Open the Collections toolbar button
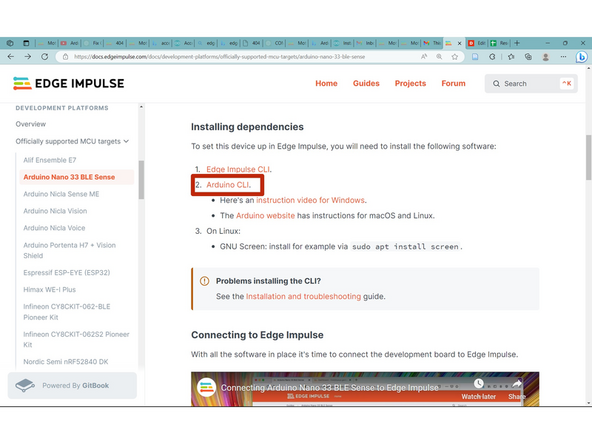The height and width of the screenshot is (444, 592). click(528, 57)
